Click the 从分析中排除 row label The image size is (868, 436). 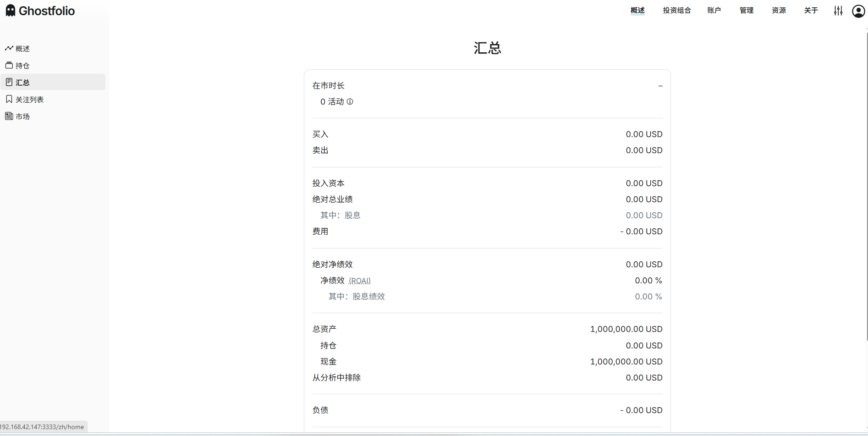(x=337, y=378)
